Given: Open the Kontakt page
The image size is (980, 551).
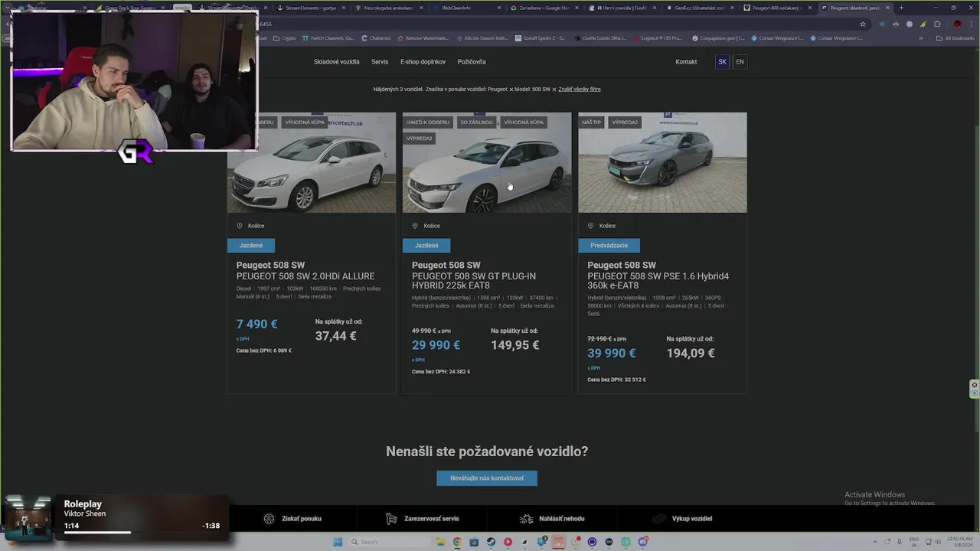Looking at the screenshot, I should (686, 62).
